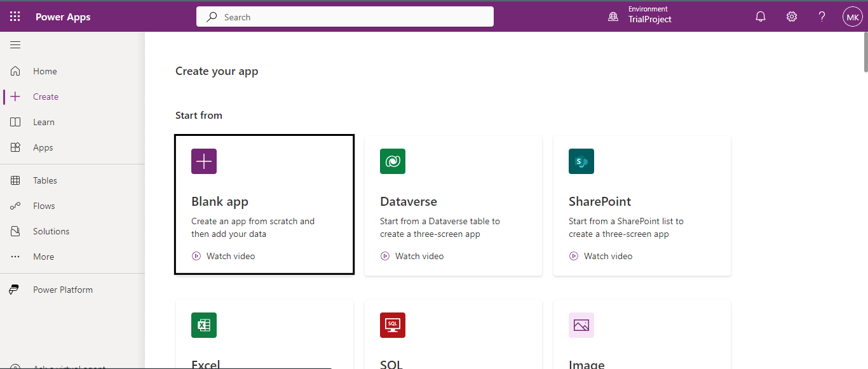
Task: Click the notifications bell icon
Action: pyautogui.click(x=761, y=17)
